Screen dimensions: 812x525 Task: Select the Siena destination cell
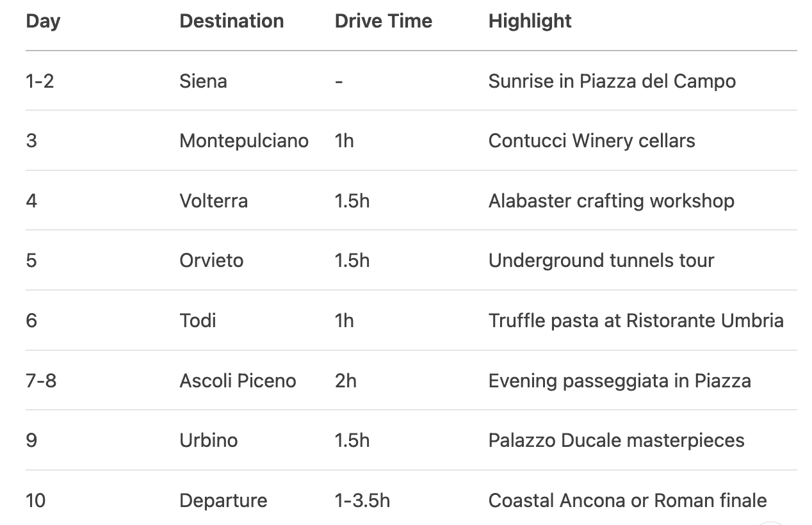click(x=203, y=81)
